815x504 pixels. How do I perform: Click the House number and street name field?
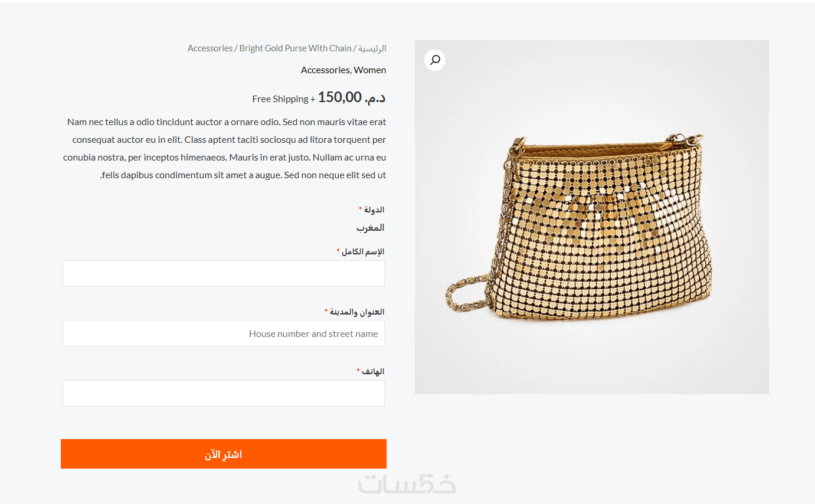click(x=224, y=333)
